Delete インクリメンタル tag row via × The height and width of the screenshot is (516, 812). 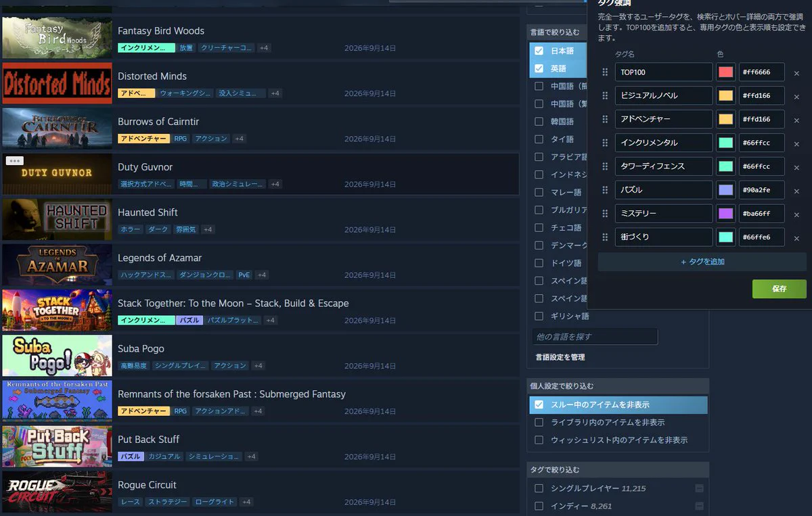tap(796, 143)
